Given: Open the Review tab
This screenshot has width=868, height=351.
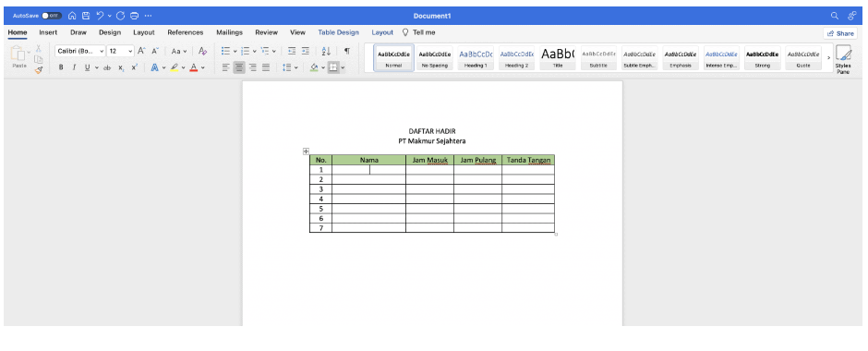Looking at the screenshot, I should [x=266, y=32].
